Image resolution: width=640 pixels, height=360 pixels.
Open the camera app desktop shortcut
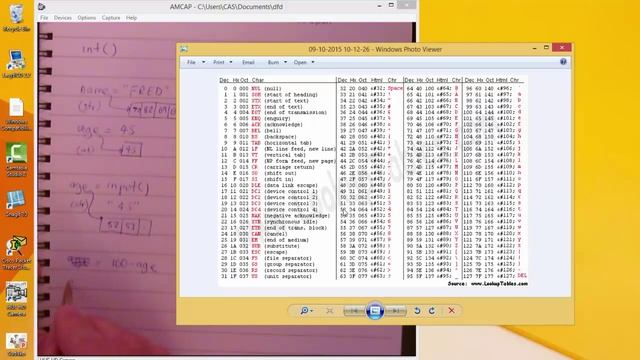click(x=16, y=299)
